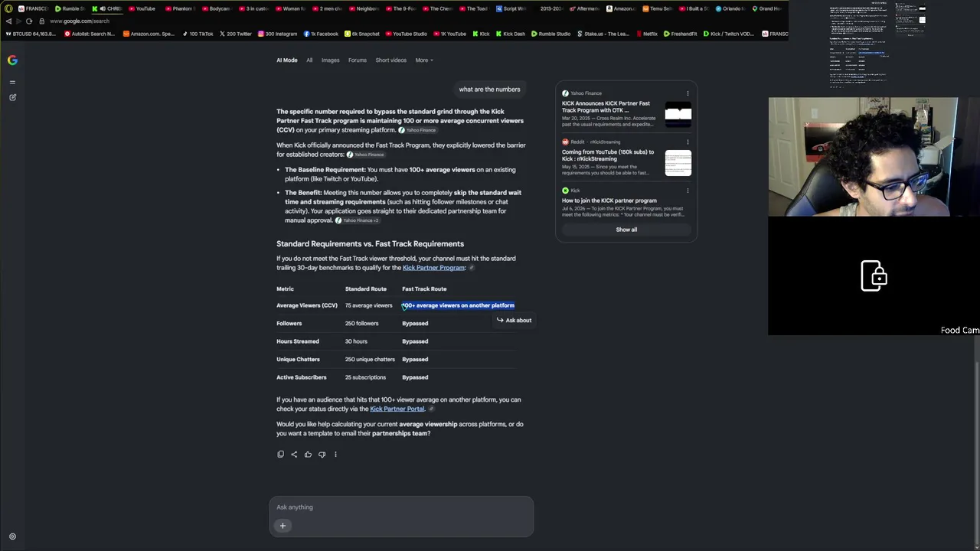The height and width of the screenshot is (551, 980).
Task: Click the '250 unique chatters' table cell
Action: pos(370,360)
